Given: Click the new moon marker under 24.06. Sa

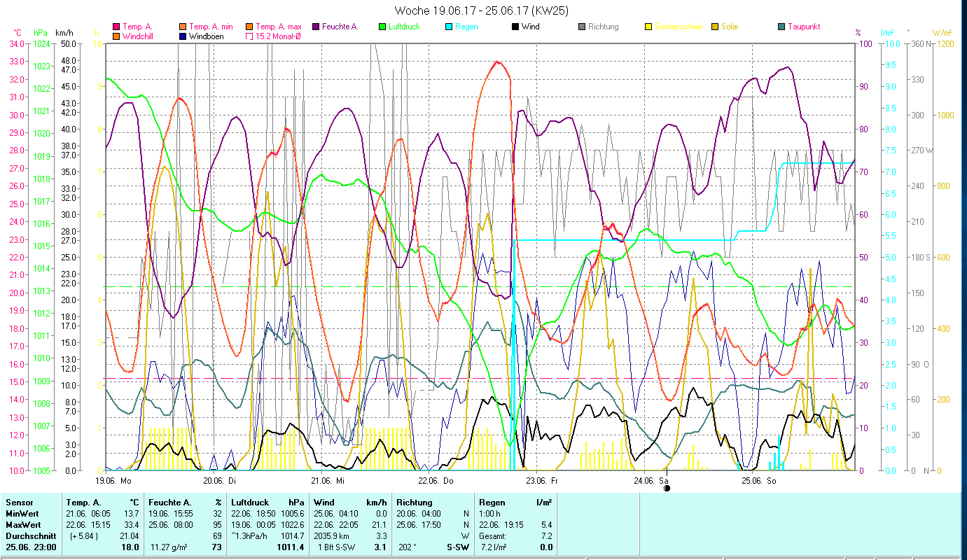Looking at the screenshot, I should 667,489.
